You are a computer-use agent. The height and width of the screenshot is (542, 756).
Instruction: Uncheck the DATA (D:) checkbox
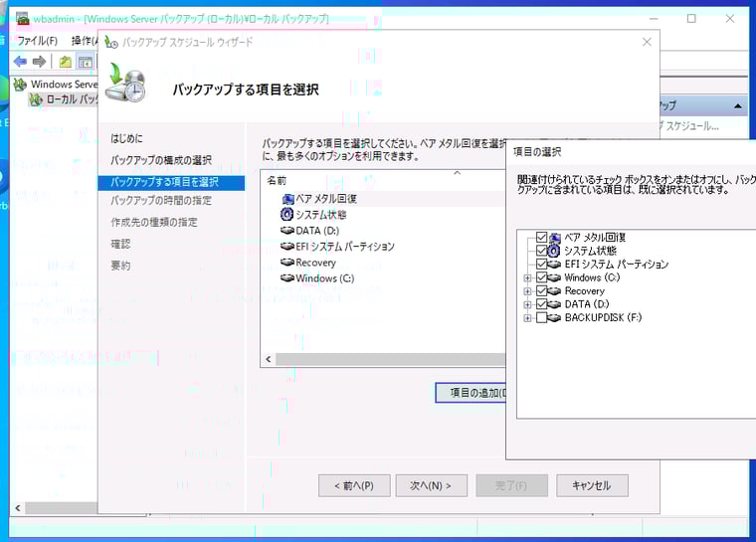click(541, 304)
